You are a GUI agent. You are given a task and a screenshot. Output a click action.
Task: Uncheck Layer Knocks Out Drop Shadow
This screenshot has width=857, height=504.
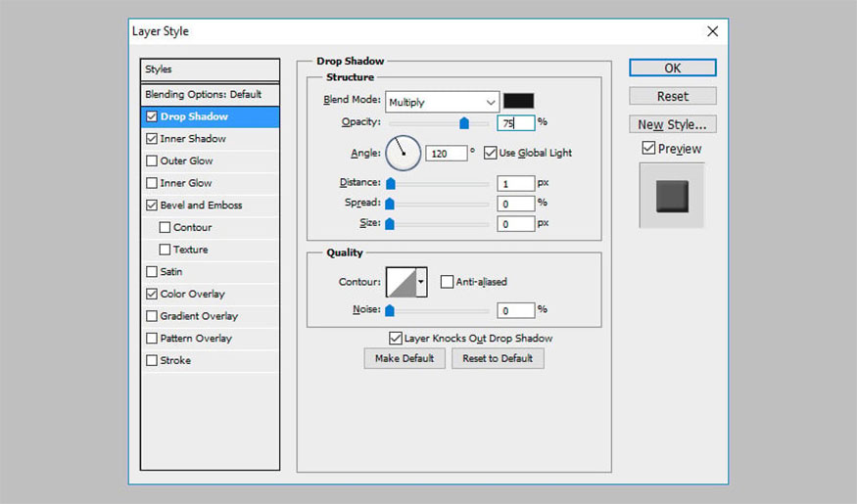click(396, 338)
